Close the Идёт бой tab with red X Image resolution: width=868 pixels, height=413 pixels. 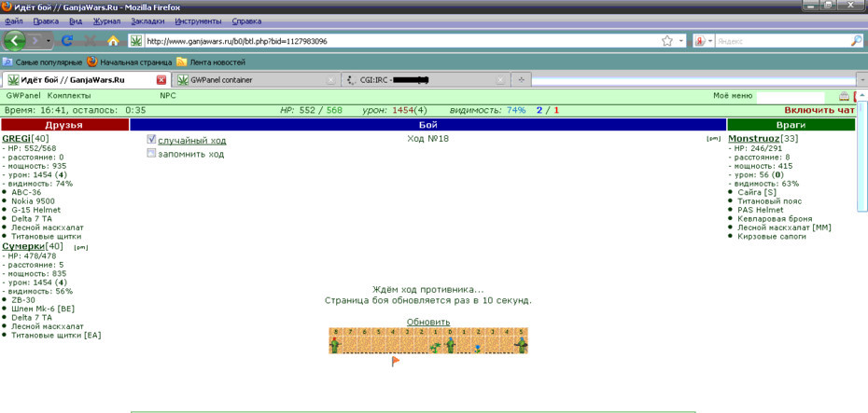pyautogui.click(x=161, y=80)
